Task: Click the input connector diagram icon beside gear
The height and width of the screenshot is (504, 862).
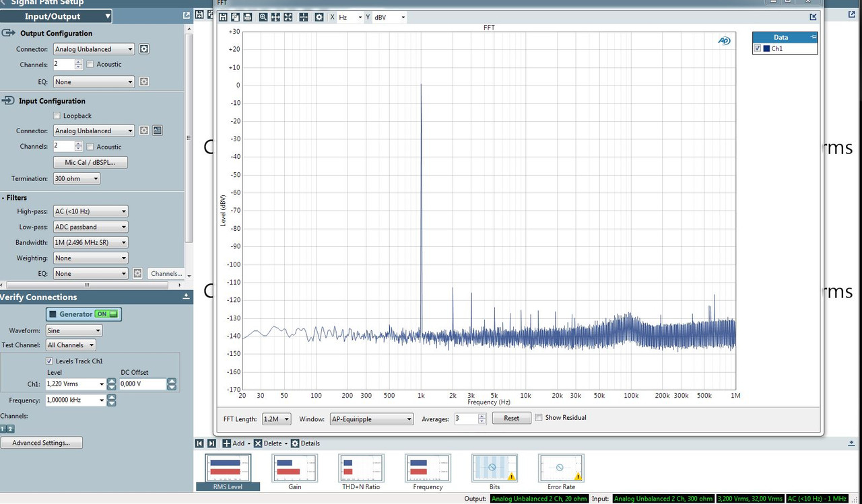Action: [157, 131]
